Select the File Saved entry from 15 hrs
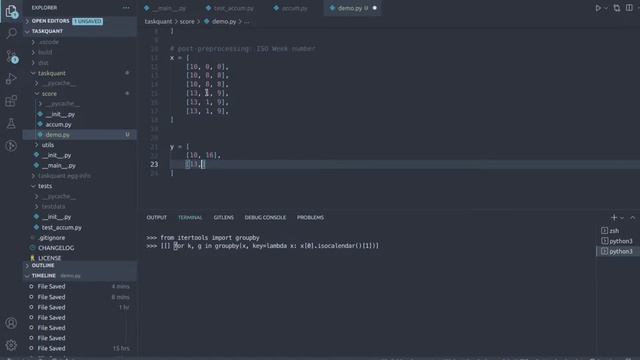 click(80, 348)
